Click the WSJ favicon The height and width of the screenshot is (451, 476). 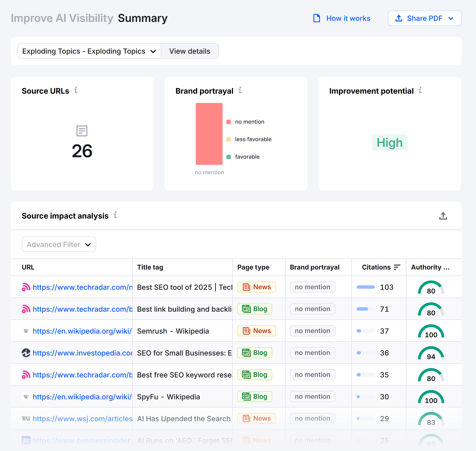26,419
